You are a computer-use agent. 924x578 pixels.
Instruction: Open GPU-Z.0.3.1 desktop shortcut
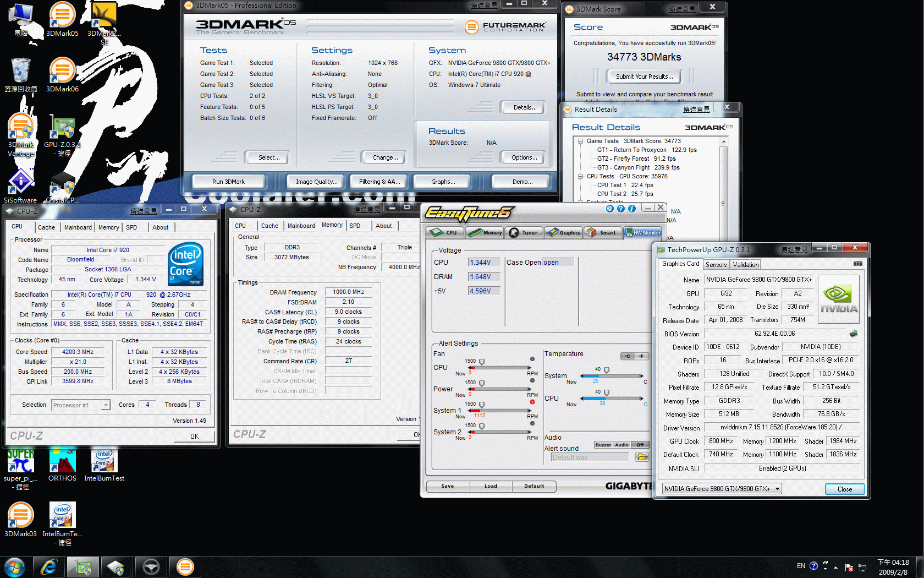coord(62,135)
